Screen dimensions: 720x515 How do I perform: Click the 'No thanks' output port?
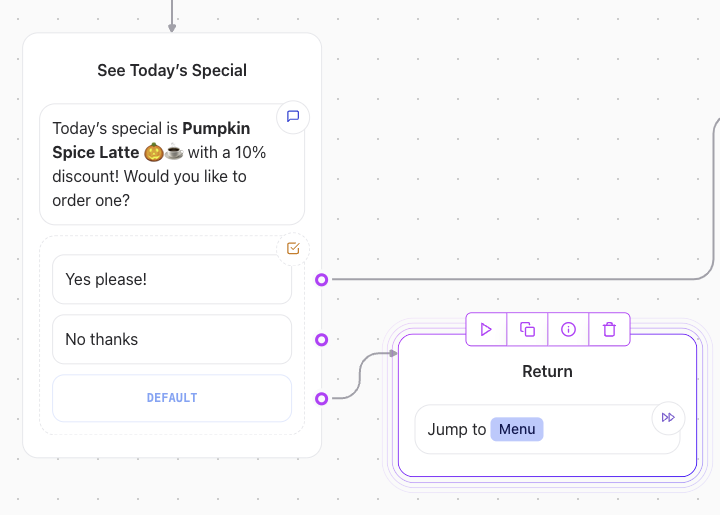coord(321,339)
